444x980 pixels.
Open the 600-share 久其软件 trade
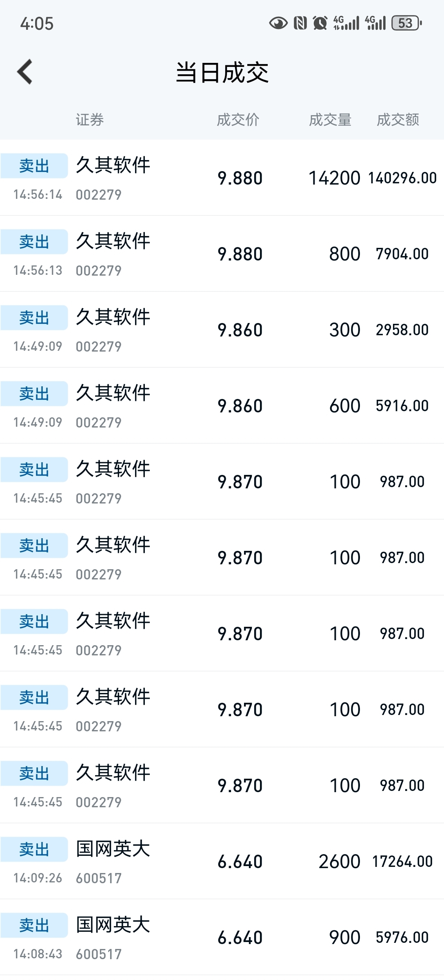[222, 406]
